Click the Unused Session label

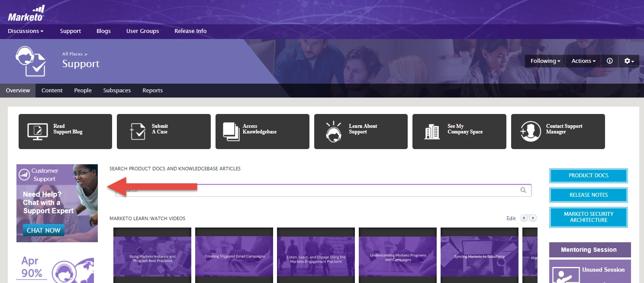603,270
